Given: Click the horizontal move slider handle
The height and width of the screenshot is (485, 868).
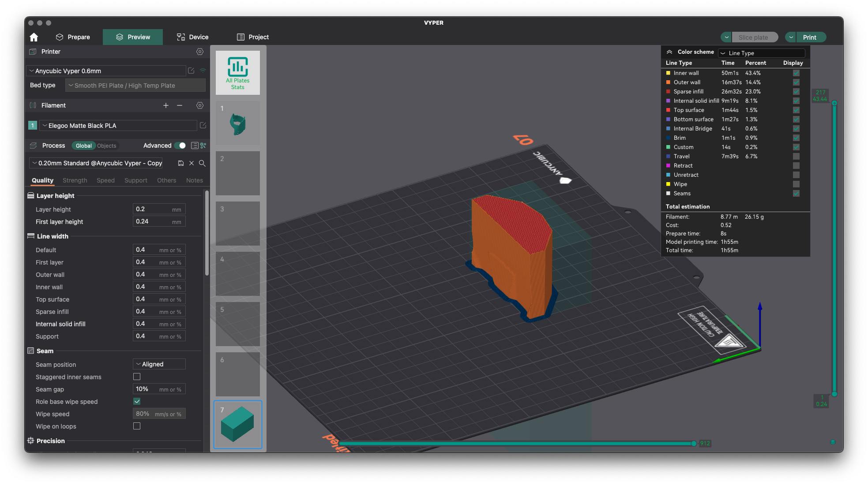Looking at the screenshot, I should [694, 444].
